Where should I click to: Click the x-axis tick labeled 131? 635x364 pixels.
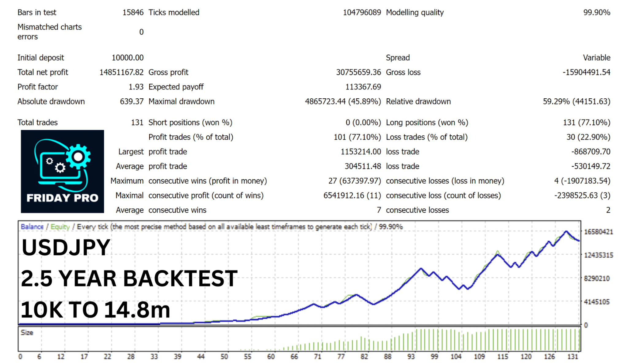(572, 357)
